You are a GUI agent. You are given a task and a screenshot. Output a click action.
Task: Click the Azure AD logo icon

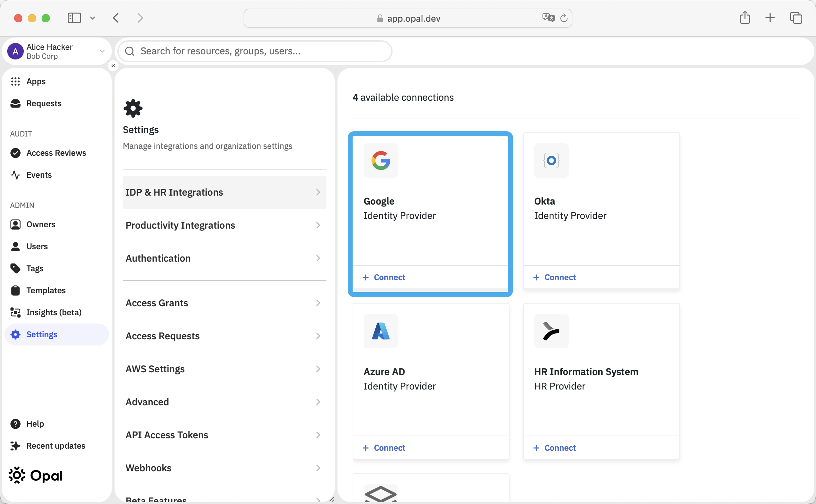click(381, 331)
